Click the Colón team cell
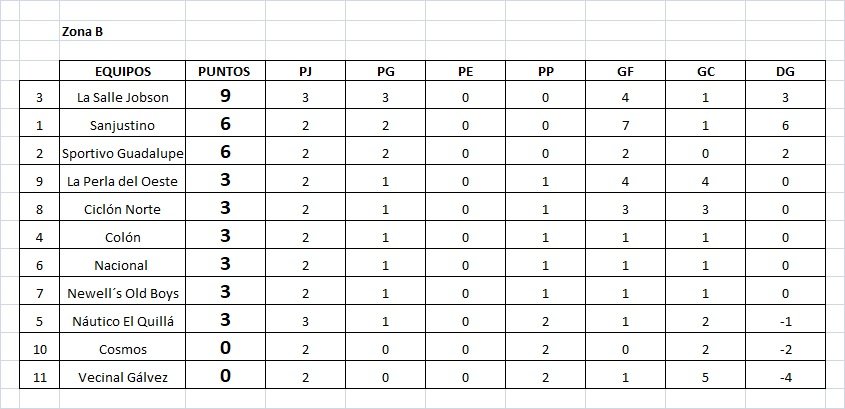845x409 pixels. point(122,238)
